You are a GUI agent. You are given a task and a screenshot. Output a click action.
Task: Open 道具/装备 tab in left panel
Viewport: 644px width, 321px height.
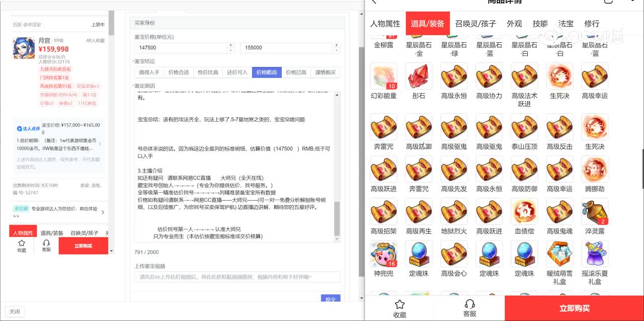point(52,233)
